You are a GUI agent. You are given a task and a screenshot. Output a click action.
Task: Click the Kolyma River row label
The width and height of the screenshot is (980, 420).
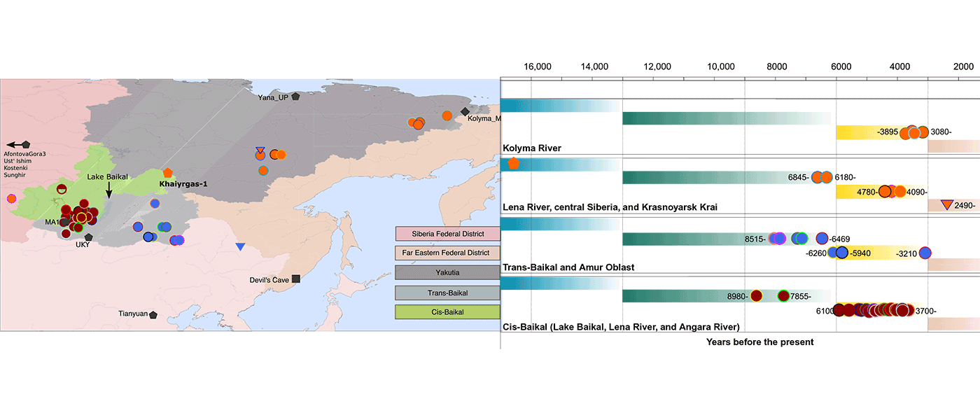[532, 148]
